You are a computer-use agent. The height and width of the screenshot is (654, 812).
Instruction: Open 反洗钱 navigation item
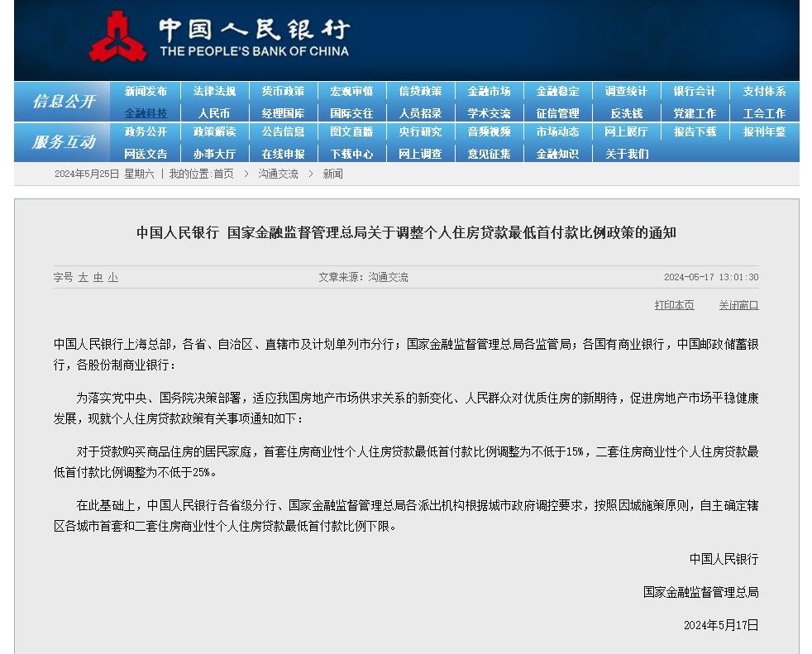(626, 113)
